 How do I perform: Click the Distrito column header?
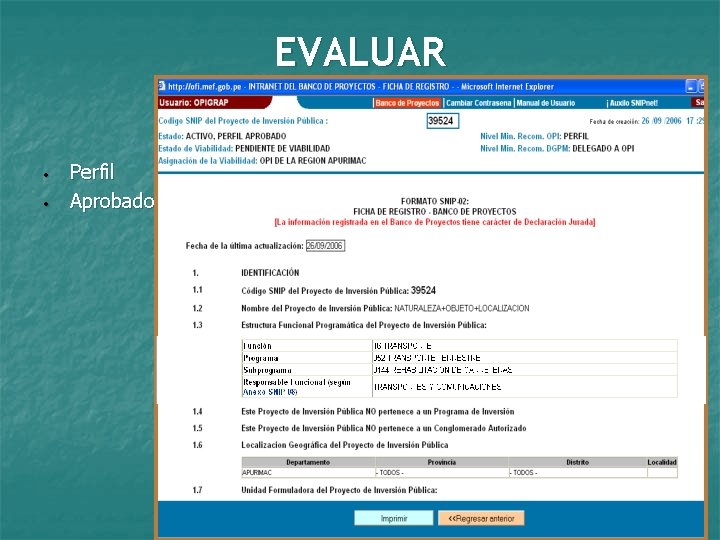[x=577, y=462]
